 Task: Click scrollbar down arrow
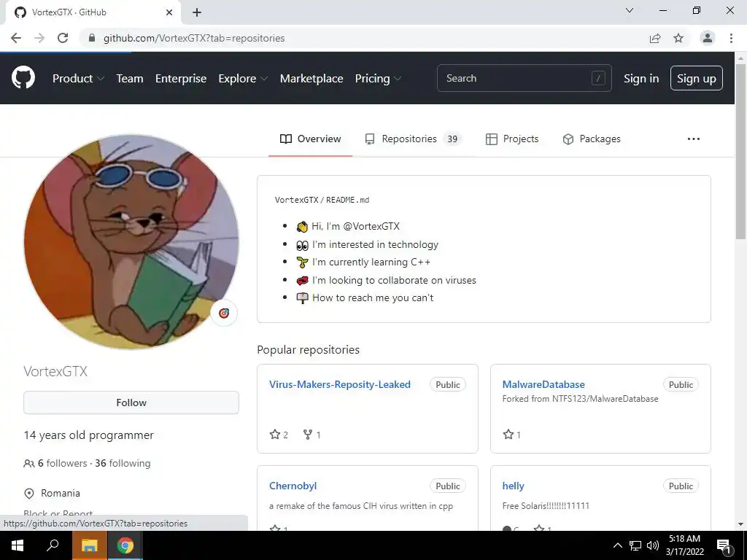740,524
